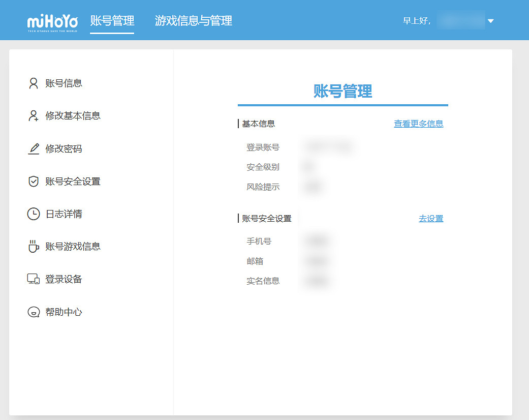Click the cup icon beside 账号游戏信息
The image size is (529, 420).
click(34, 247)
